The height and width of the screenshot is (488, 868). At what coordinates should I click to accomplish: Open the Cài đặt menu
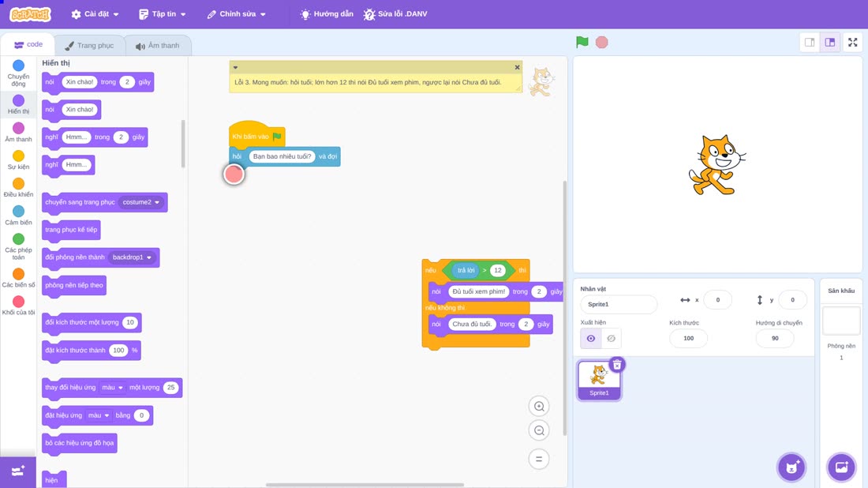[95, 14]
